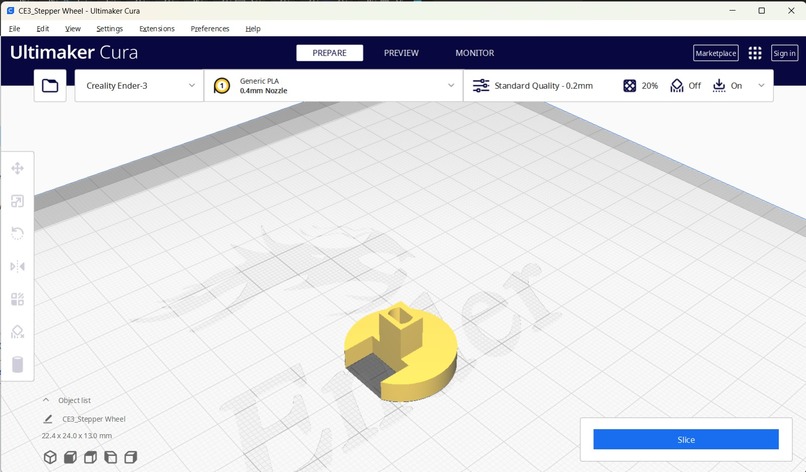Open file with the folder icon
The height and width of the screenshot is (472, 806).
pos(50,85)
